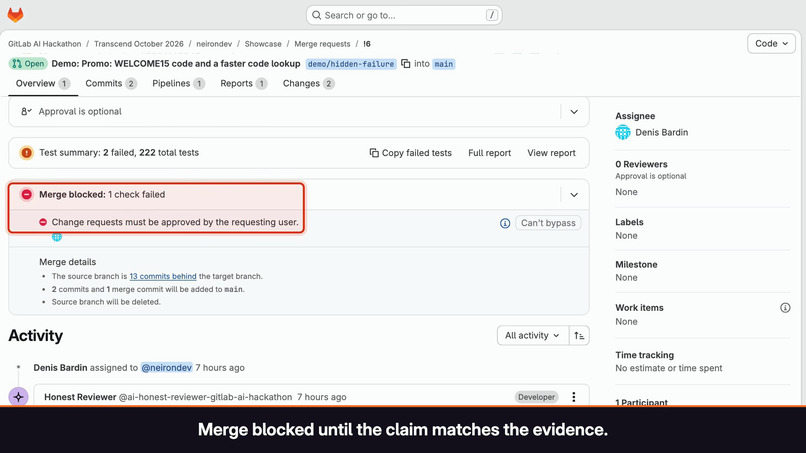Viewport: 806px width, 453px height.
Task: Open the All activity filter dropdown
Action: coord(533,335)
